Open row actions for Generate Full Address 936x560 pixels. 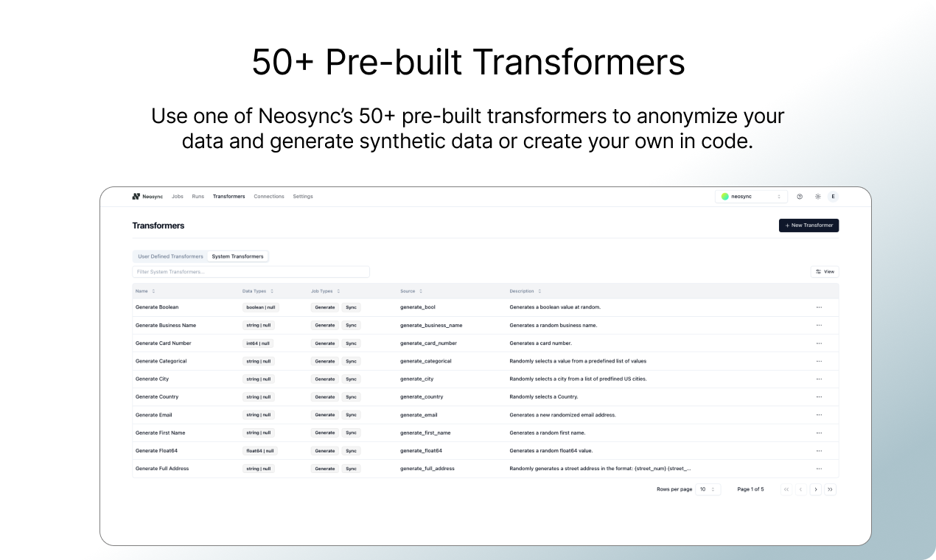[x=819, y=469]
